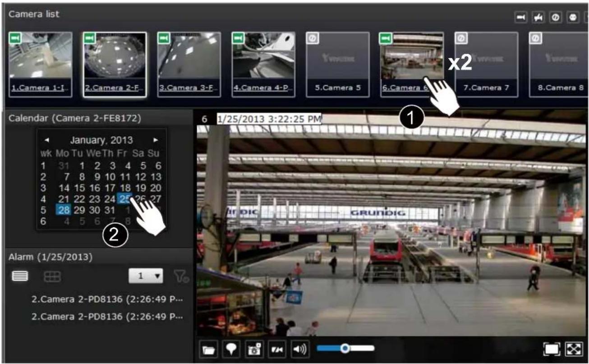The width and height of the screenshot is (589, 364).
Task: Go to next month in calendar
Action: point(156,140)
